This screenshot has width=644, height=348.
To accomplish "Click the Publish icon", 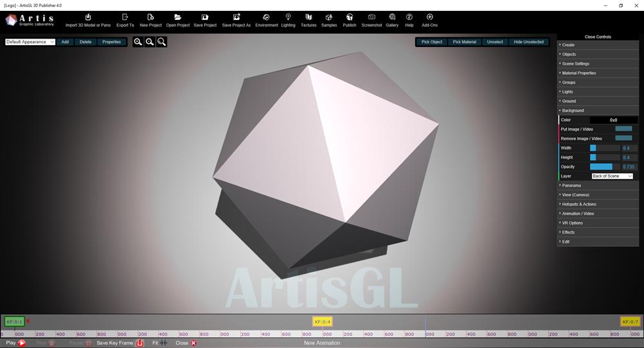I will [350, 17].
